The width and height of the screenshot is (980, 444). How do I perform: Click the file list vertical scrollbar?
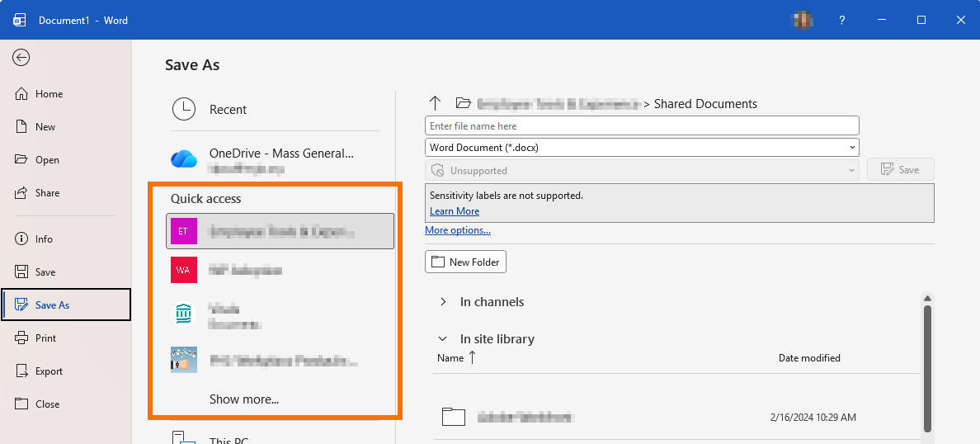tap(927, 368)
